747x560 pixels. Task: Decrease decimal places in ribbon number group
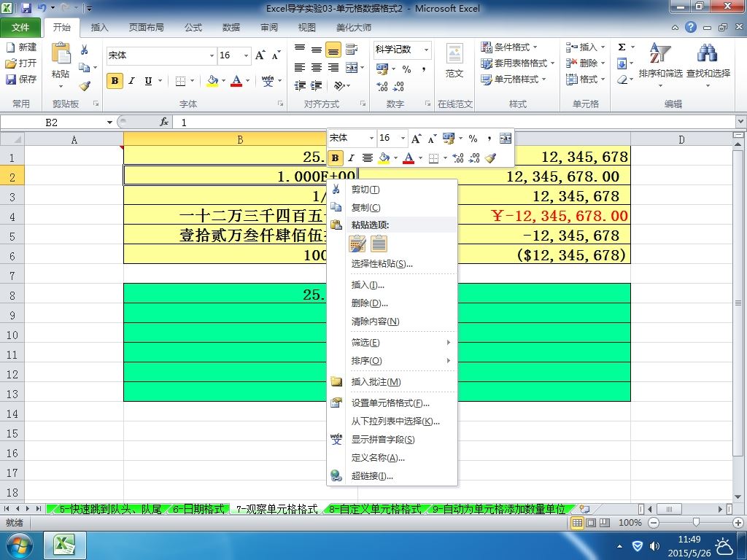pyautogui.click(x=398, y=86)
